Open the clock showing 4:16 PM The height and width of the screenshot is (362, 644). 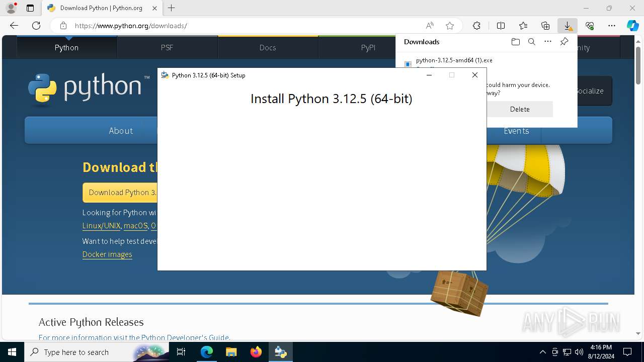click(x=601, y=352)
